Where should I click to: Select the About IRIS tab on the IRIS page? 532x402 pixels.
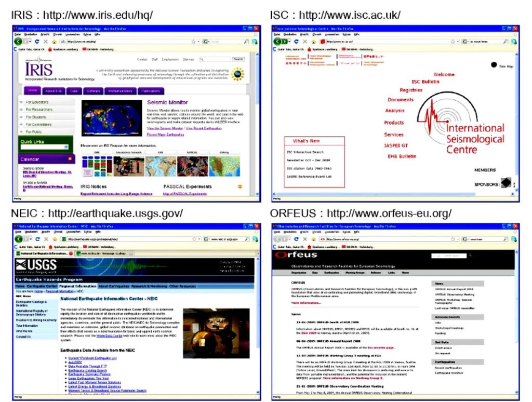pos(54,91)
